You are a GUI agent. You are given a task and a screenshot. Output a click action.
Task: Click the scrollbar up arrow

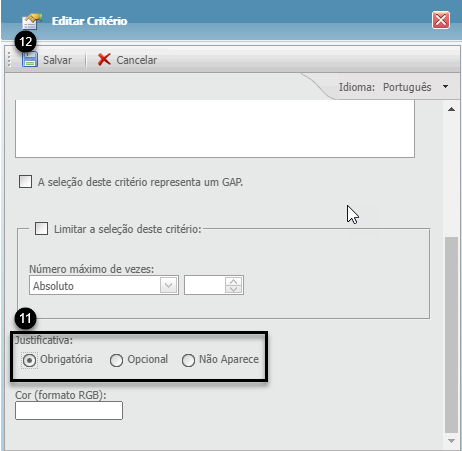(451, 109)
